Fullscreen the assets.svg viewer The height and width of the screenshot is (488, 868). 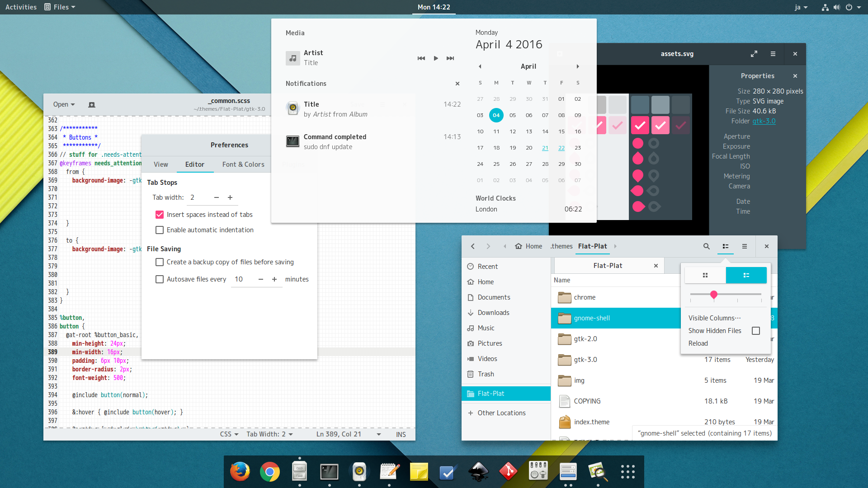[x=754, y=54]
